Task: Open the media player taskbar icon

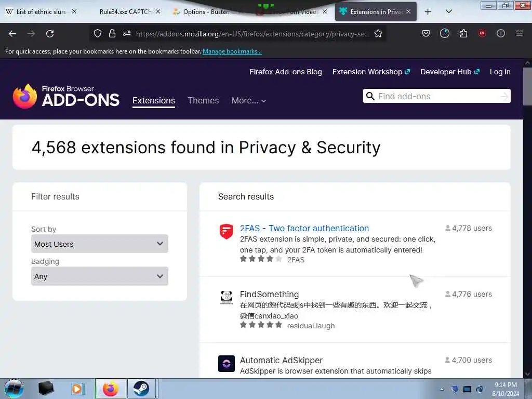Action: point(77,389)
